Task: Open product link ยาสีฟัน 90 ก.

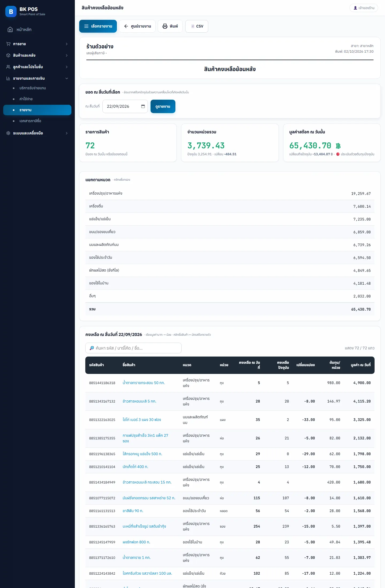Action: tap(133, 511)
